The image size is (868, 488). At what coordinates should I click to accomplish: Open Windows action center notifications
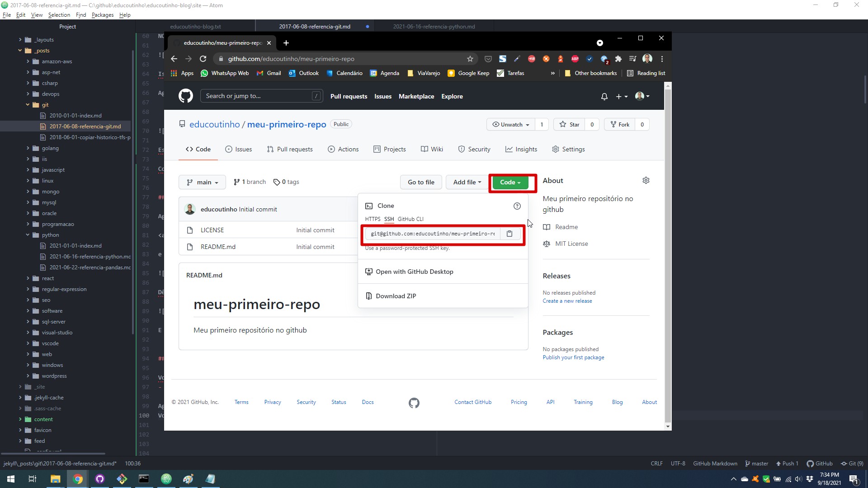click(x=854, y=479)
